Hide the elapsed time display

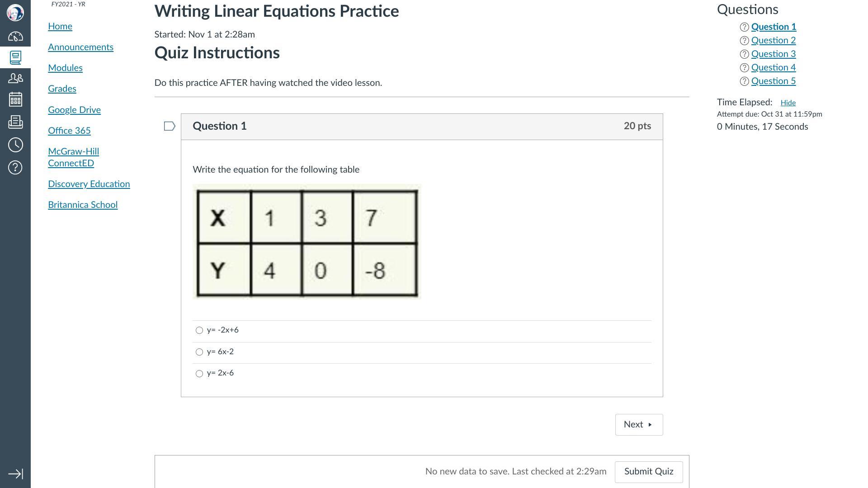pos(788,103)
